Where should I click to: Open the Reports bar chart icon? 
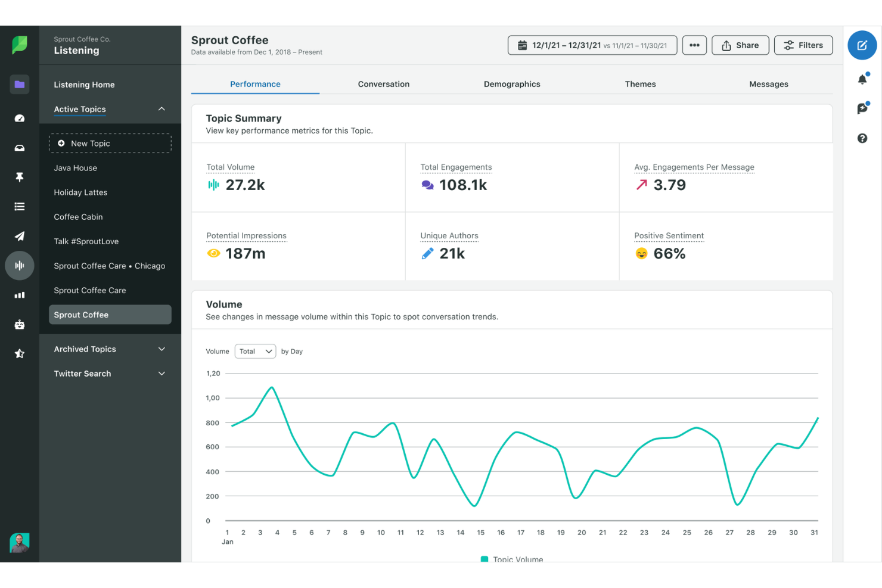coord(20,295)
